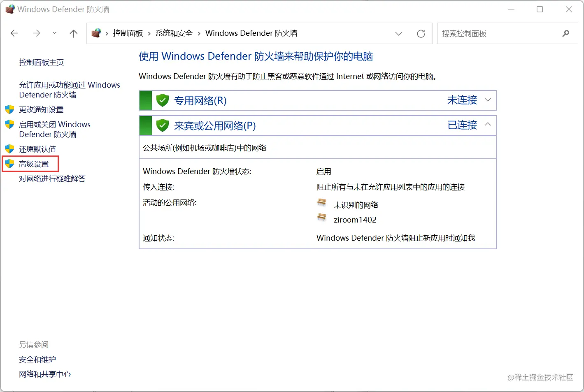Image resolution: width=584 pixels, height=392 pixels.
Task: Go forward using the forward arrow
Action: click(37, 33)
